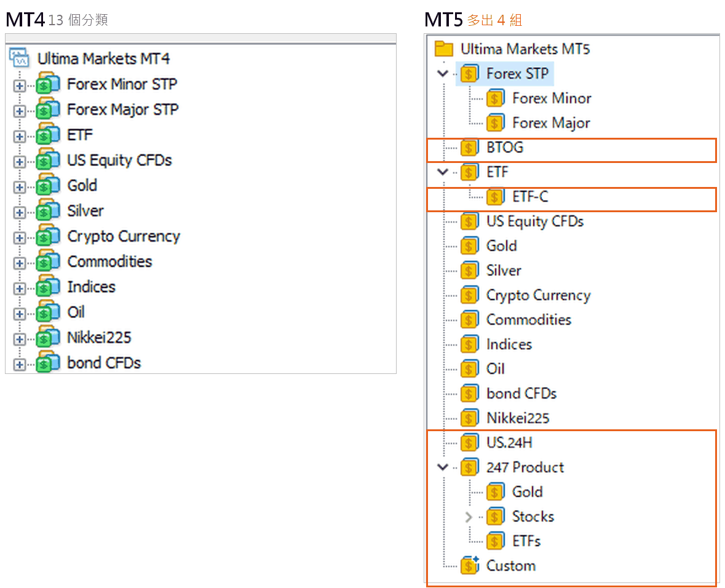Collapse the 247 Product group

pyautogui.click(x=443, y=467)
